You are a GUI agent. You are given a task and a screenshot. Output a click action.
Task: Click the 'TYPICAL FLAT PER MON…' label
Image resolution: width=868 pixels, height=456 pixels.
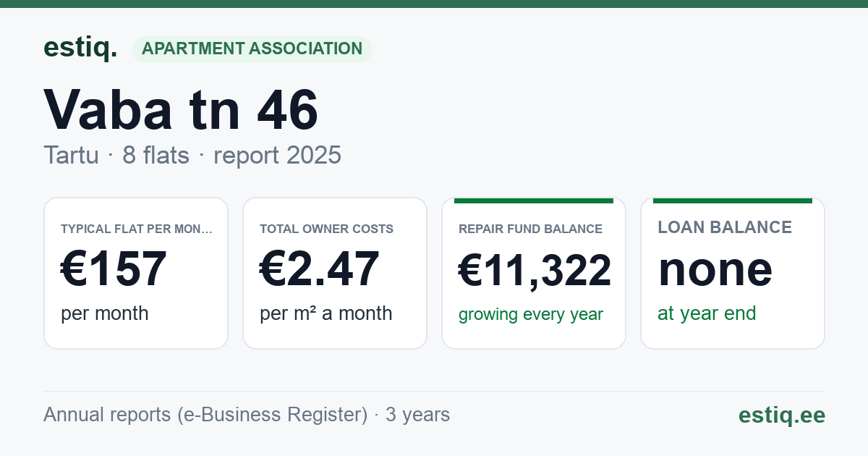pyautogui.click(x=137, y=229)
